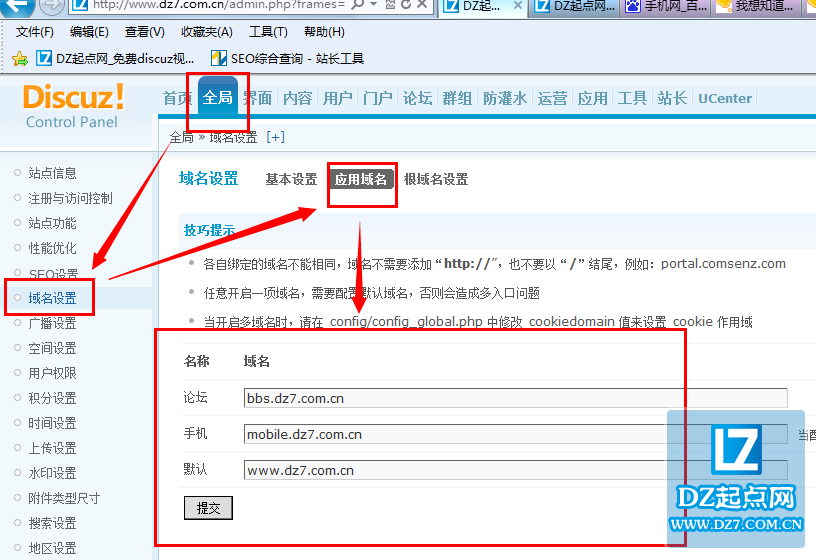Open 积分设置 in the sidebar
816x560 pixels.
pyautogui.click(x=52, y=398)
